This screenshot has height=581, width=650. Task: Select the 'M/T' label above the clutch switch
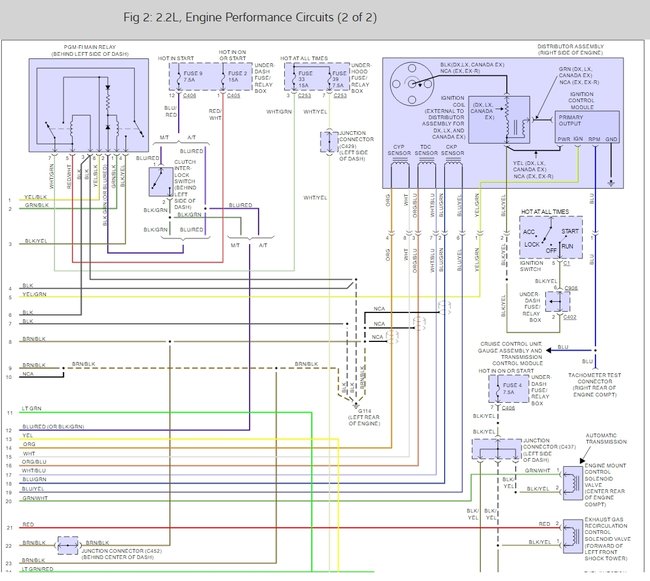pos(165,137)
